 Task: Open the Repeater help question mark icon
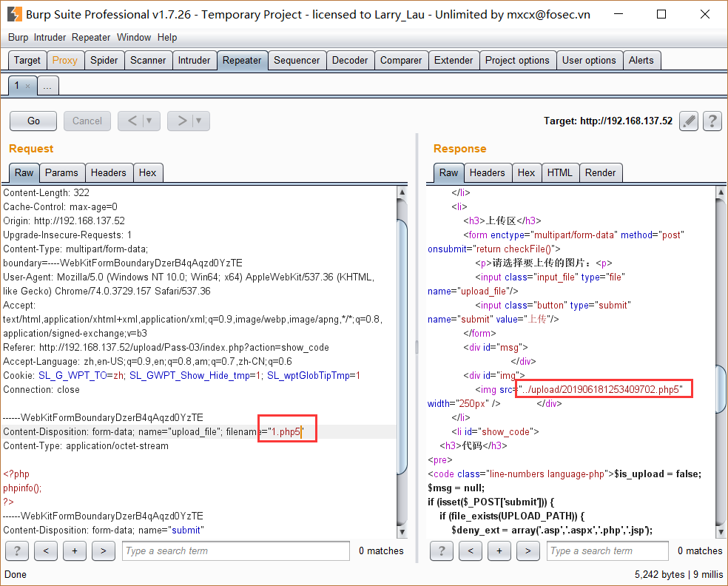tap(712, 121)
